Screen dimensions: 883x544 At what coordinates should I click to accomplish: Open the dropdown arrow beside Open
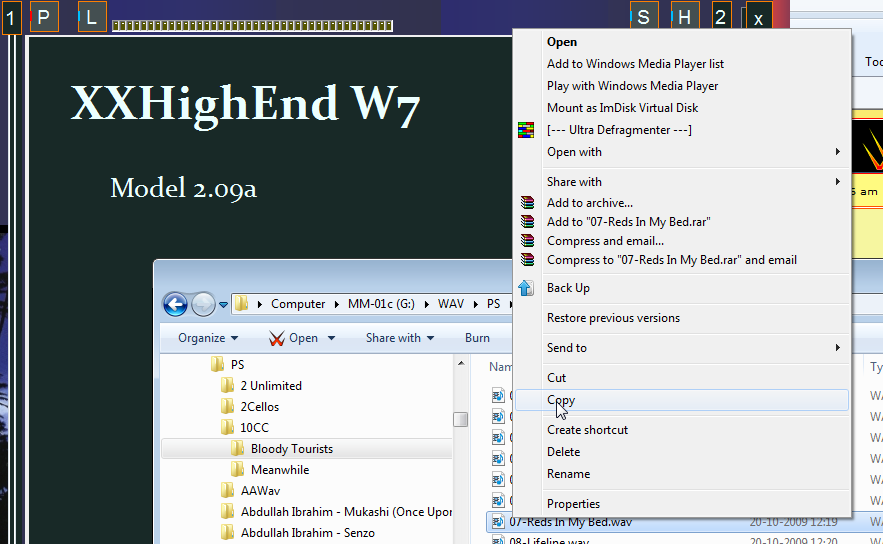coord(331,338)
